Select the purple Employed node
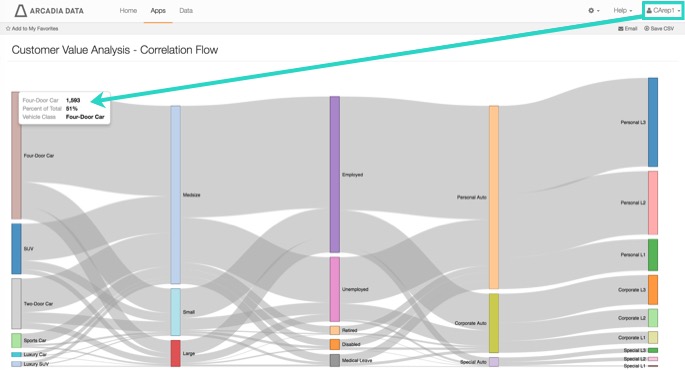Image resolution: width=685 pixels, height=370 pixels. click(x=334, y=174)
